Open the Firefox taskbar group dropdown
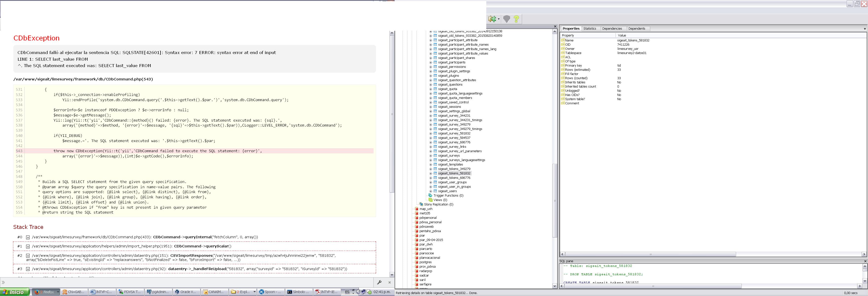Viewport: 868px width, 296px height. pos(58,292)
